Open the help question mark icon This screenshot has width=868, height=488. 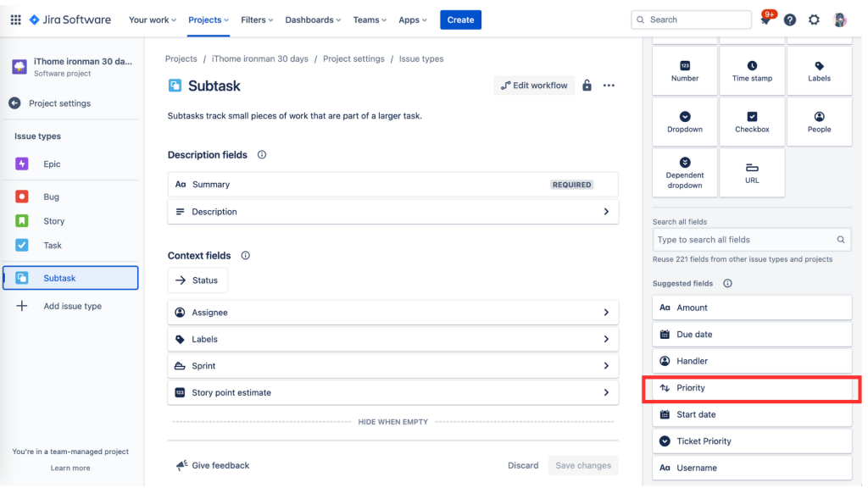[x=790, y=20]
